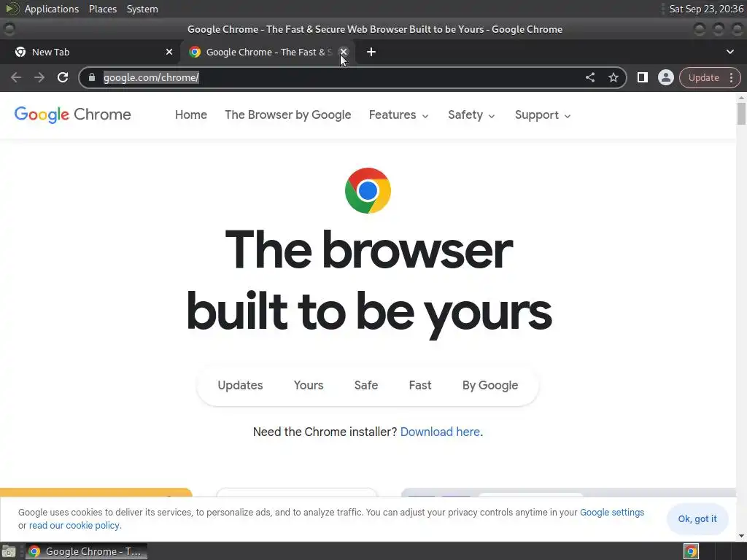
Task: Close the New Tab tab
Action: (169, 52)
